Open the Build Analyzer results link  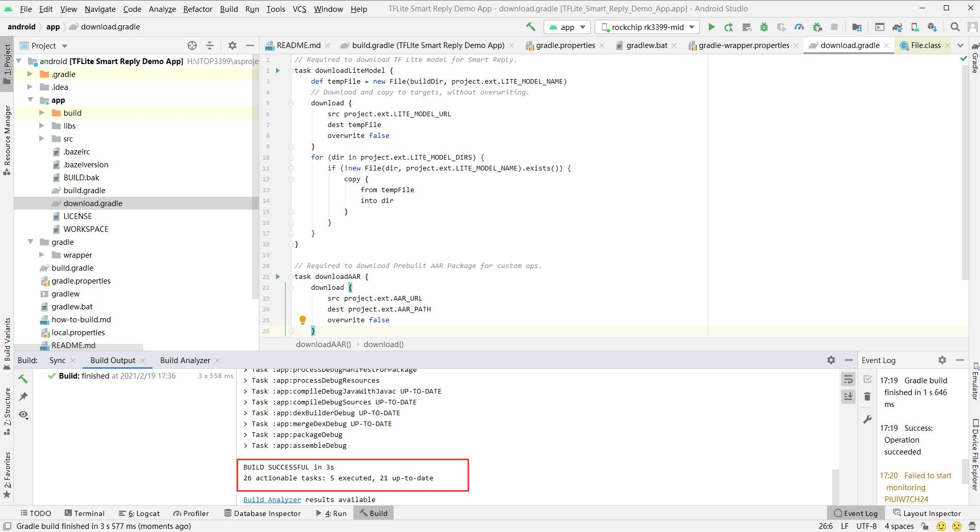[x=272, y=499]
